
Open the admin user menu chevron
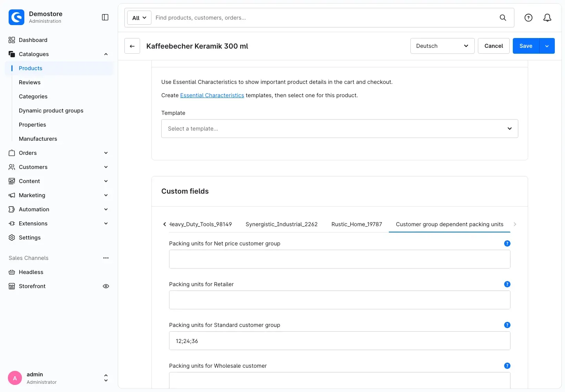point(106,378)
